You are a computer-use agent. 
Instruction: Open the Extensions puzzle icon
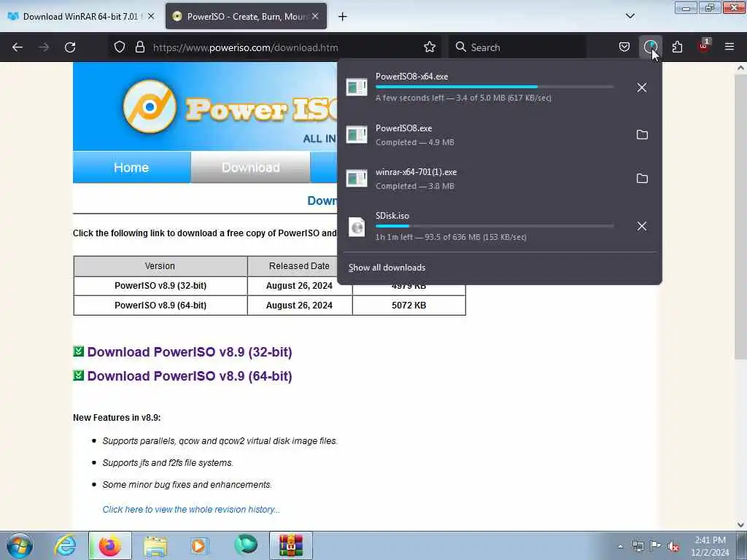tap(677, 47)
